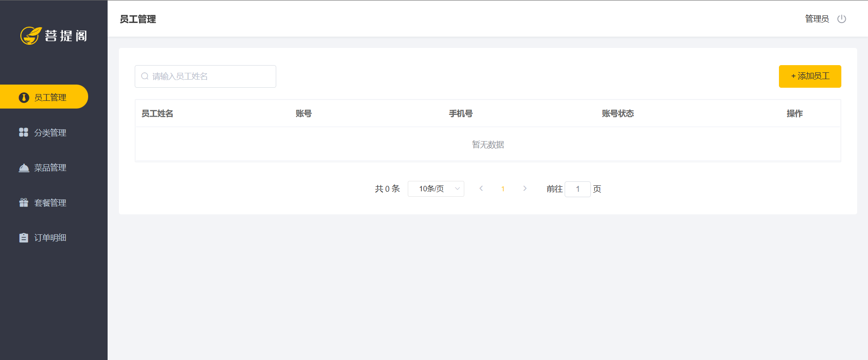Click the 共 0 条 total count

coord(387,189)
